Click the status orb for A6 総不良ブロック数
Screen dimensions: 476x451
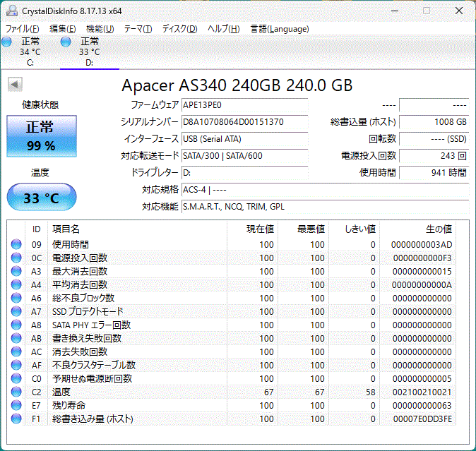[16, 298]
